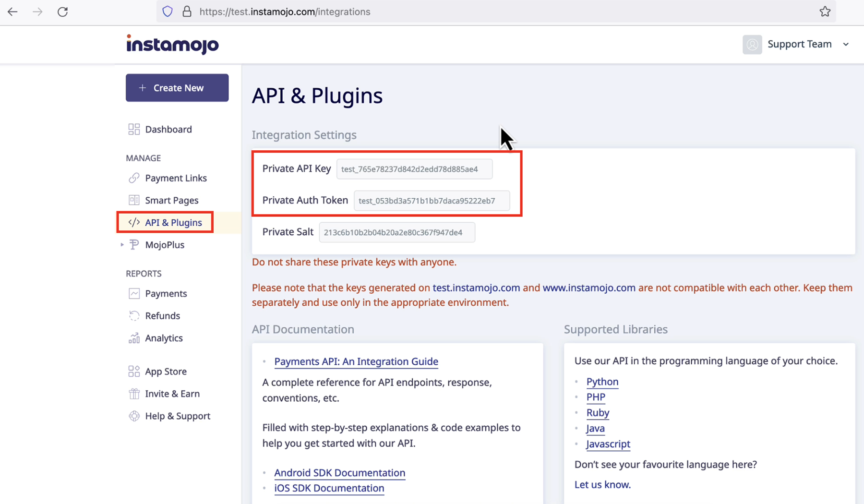
Task: Open the www.instamojo.com link in the note
Action: click(589, 288)
